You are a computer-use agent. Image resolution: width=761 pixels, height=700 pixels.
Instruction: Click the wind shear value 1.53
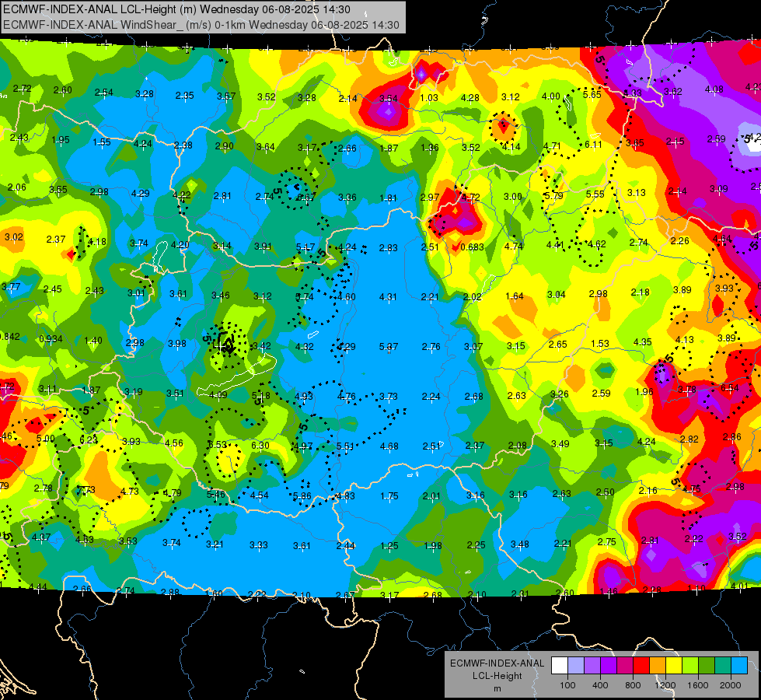[600, 344]
